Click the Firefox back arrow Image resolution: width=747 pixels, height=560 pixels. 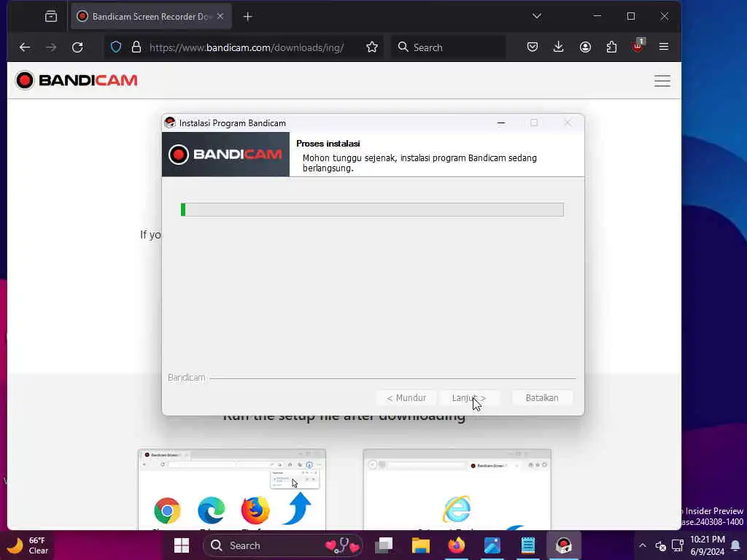24,47
